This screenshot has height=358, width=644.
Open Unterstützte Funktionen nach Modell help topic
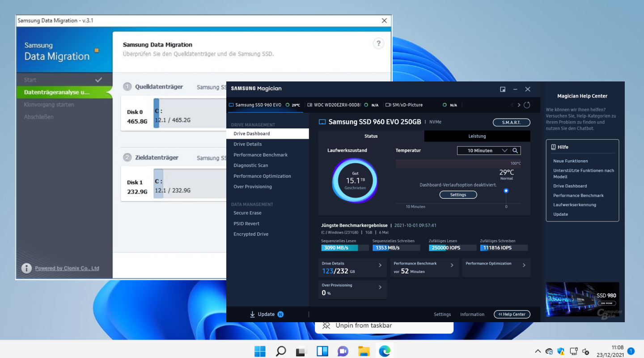tap(584, 174)
